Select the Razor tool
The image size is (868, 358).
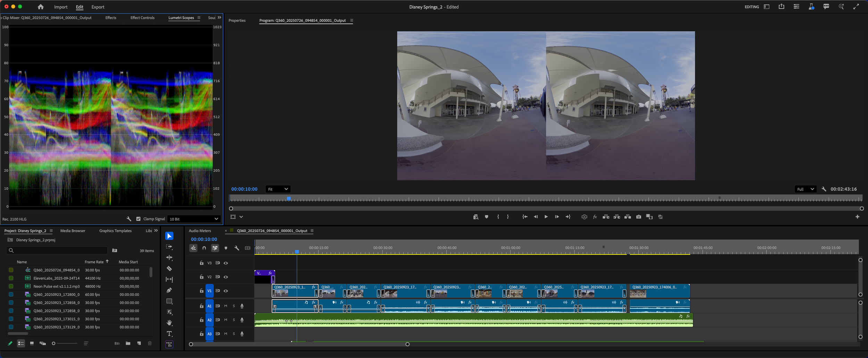[x=169, y=268]
